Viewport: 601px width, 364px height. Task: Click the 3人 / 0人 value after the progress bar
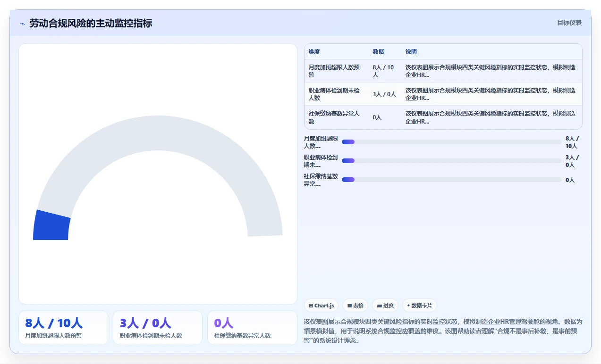tap(572, 161)
